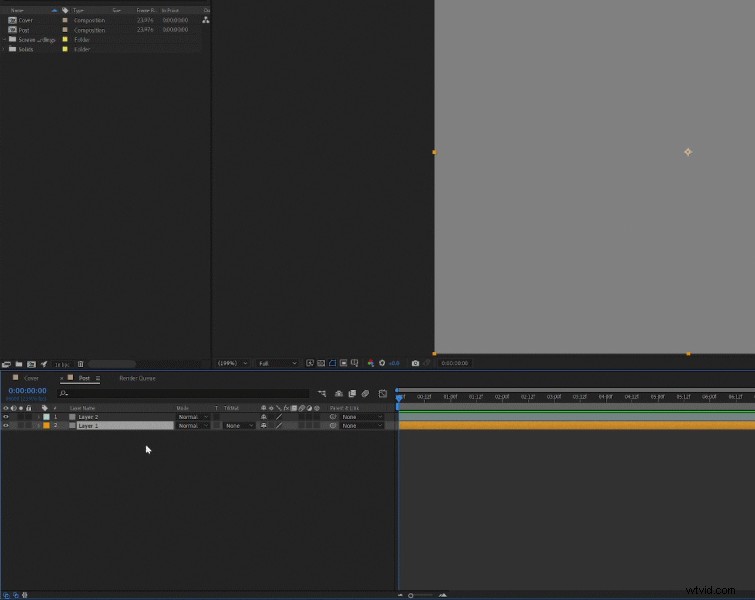Open Composition Mini-Flowchart in timeline

click(x=322, y=393)
